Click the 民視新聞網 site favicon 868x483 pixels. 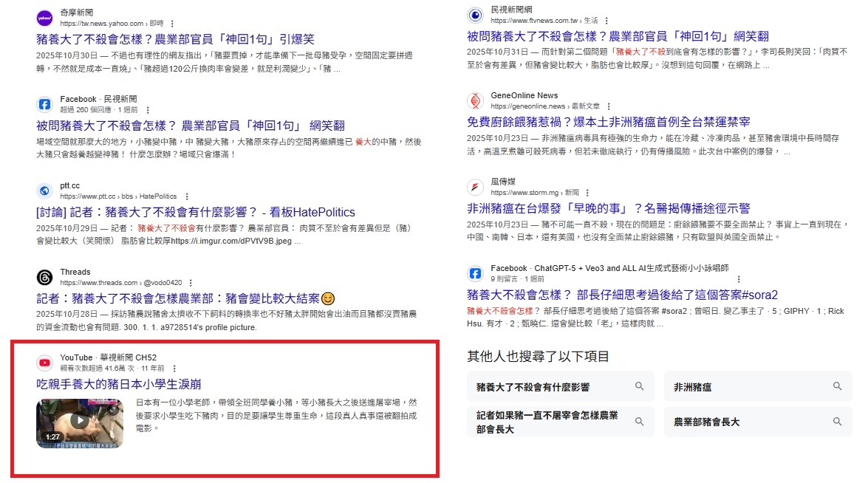point(476,15)
